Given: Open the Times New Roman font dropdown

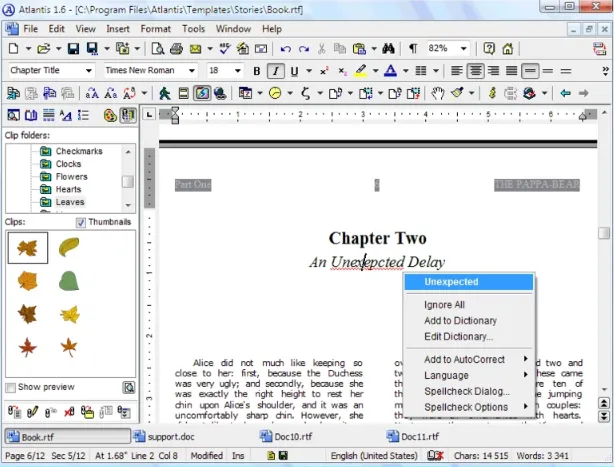Looking at the screenshot, I should (x=192, y=71).
